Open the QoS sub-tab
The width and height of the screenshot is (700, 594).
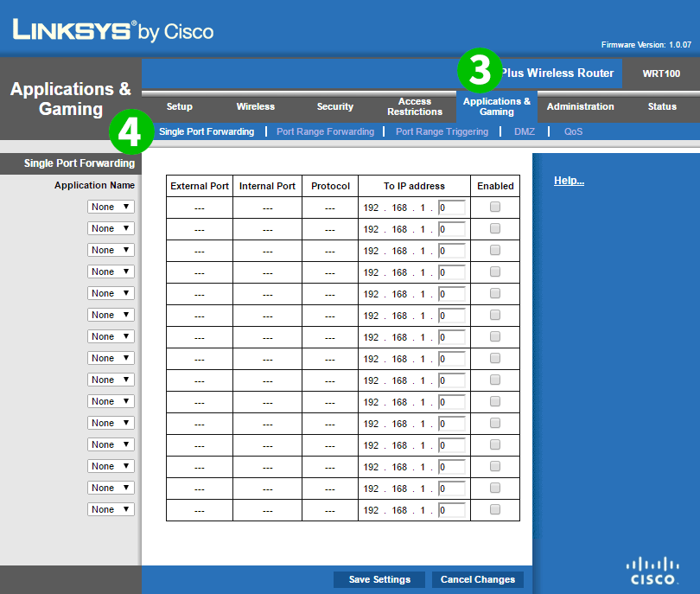pyautogui.click(x=573, y=131)
